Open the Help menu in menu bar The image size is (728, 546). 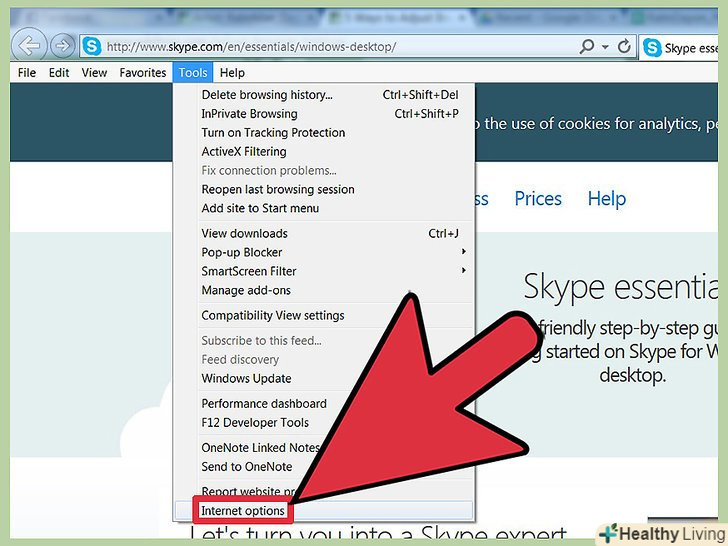232,72
